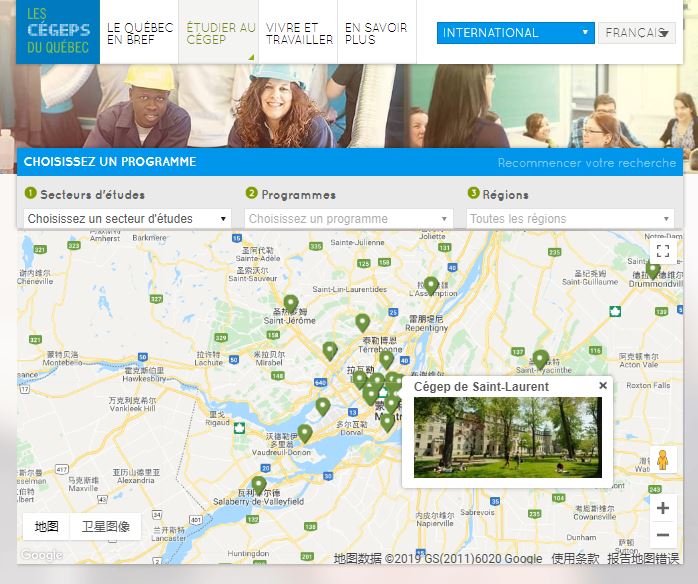This screenshot has height=584, width=698.
Task: Click 报告地图错误 report map error link
Action: pyautogui.click(x=644, y=558)
